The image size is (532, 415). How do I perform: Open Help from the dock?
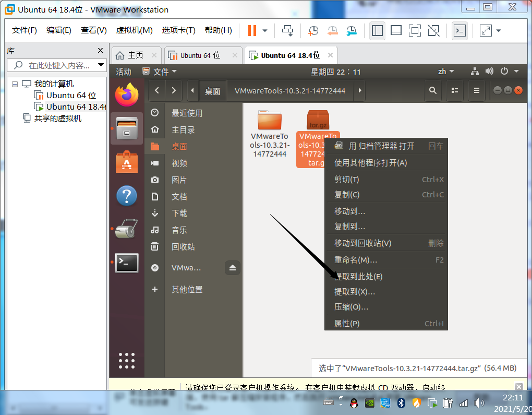[x=127, y=196]
